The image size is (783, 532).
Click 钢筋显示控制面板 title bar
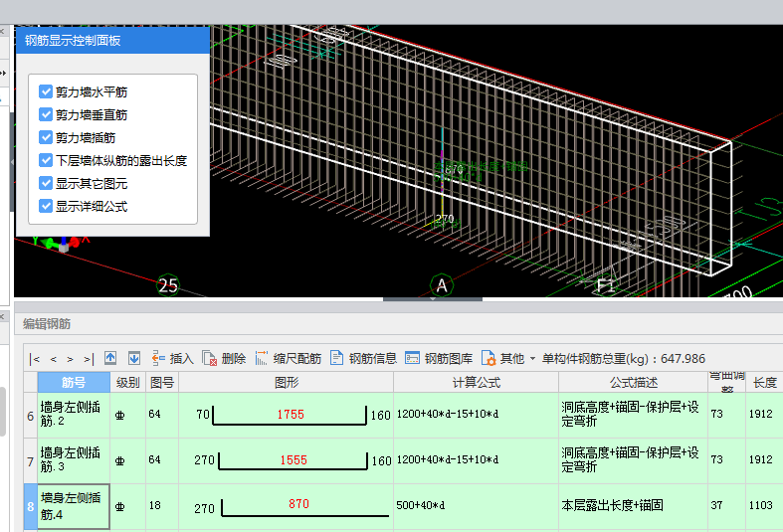point(112,41)
